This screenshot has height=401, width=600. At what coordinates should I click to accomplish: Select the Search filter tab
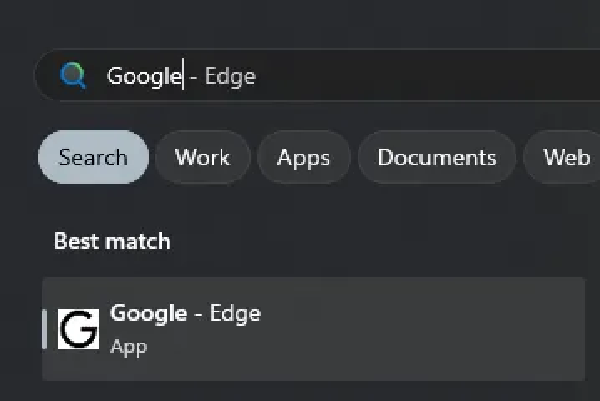(x=93, y=158)
